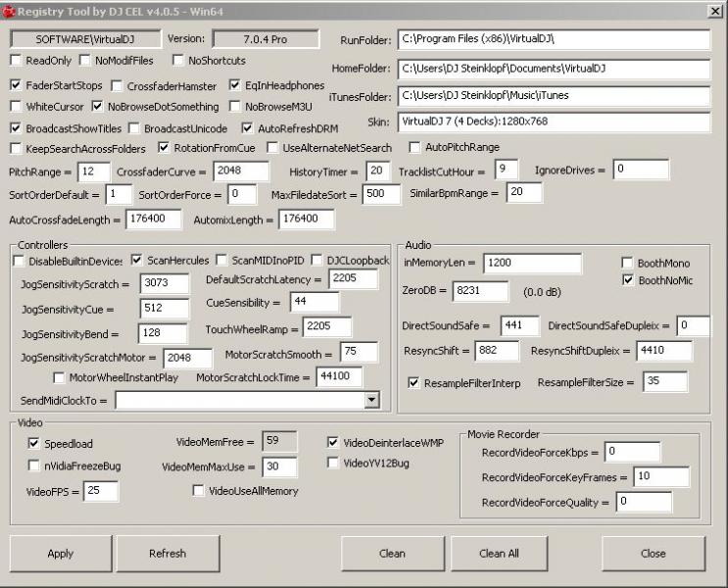Screen dimensions: 728x588
Task: Enable VideoUseAllMemory checkbox
Action: 198,491
